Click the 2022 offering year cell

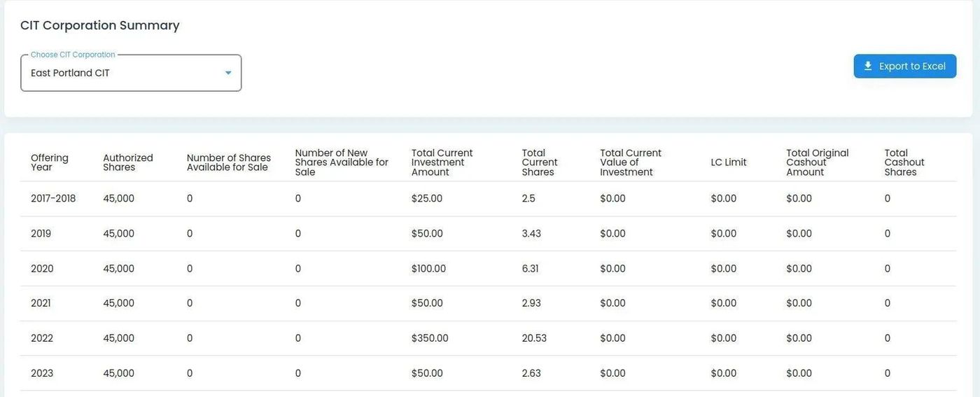(x=42, y=339)
